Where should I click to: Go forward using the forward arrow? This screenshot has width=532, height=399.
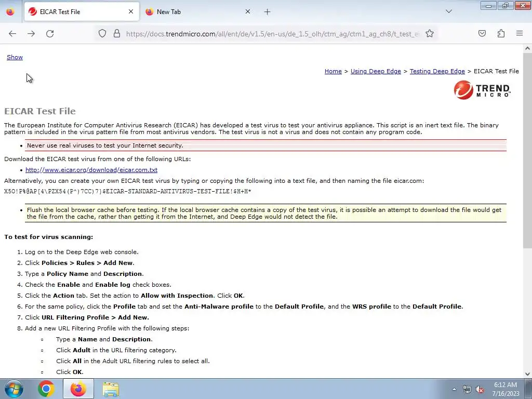pos(31,34)
